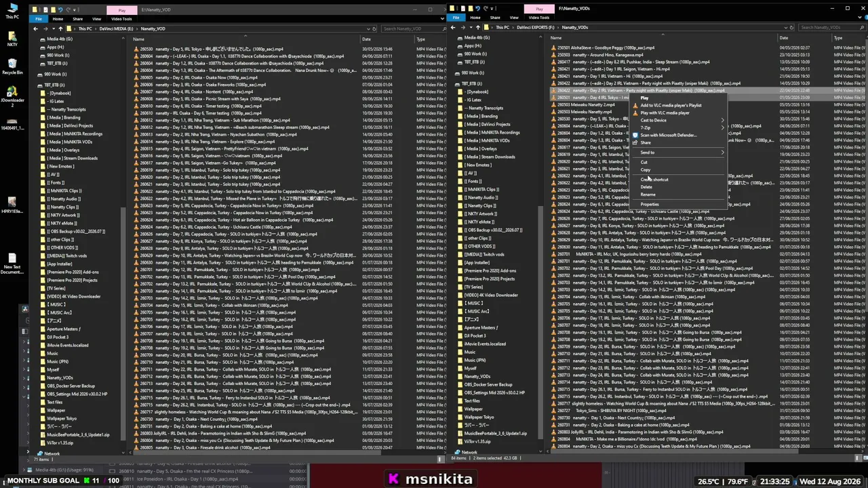Focus Search Nanatty_VOD box in left window

pos(414,29)
